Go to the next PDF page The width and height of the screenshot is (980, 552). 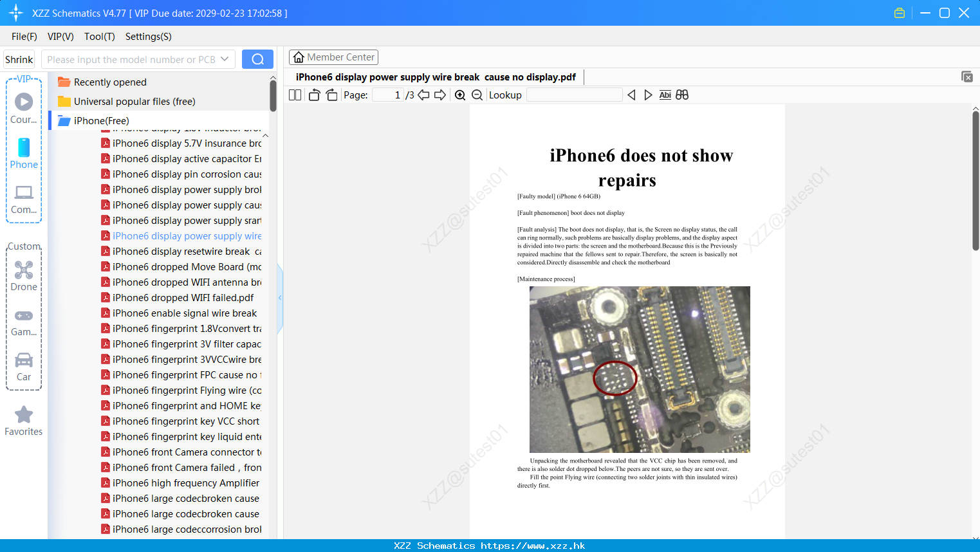click(440, 95)
